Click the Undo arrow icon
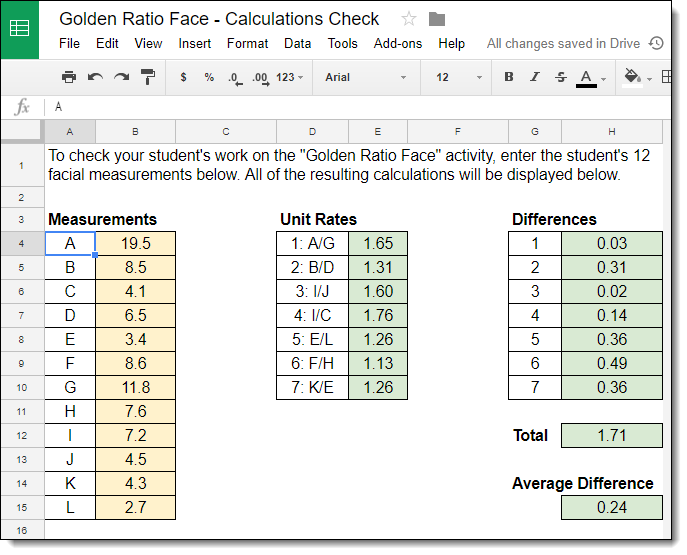Viewport: 687px width, 555px height. point(95,77)
